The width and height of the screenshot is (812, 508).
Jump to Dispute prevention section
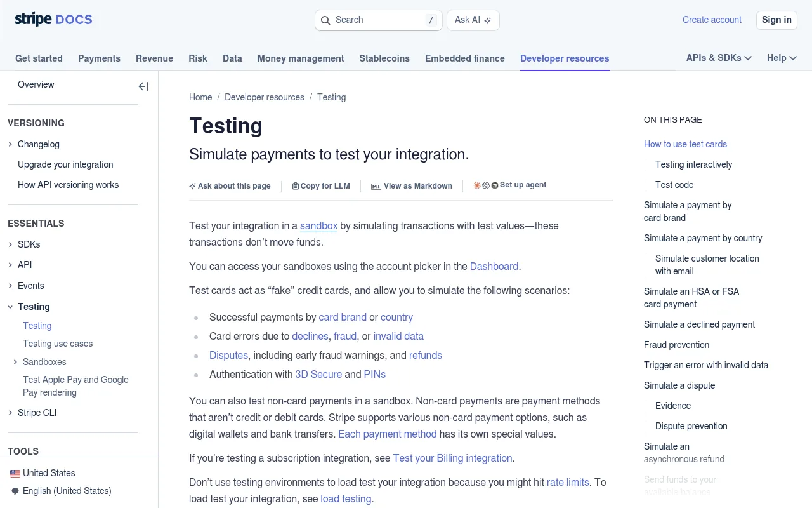(691, 426)
